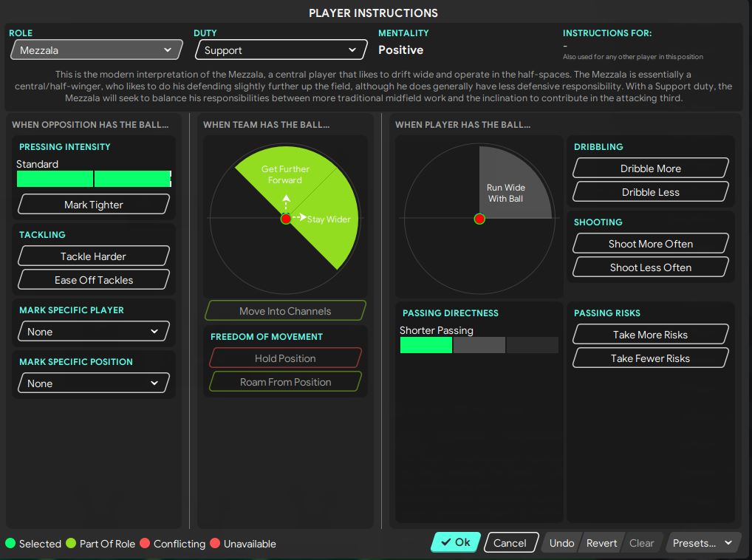Expand the Duty dropdown set to Support
This screenshot has width=752, height=560.
(x=281, y=50)
